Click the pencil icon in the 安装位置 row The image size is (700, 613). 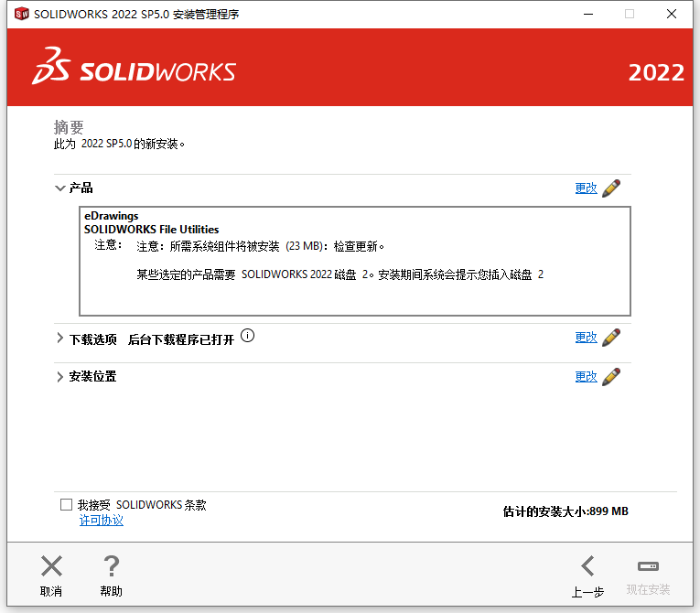pyautogui.click(x=611, y=377)
